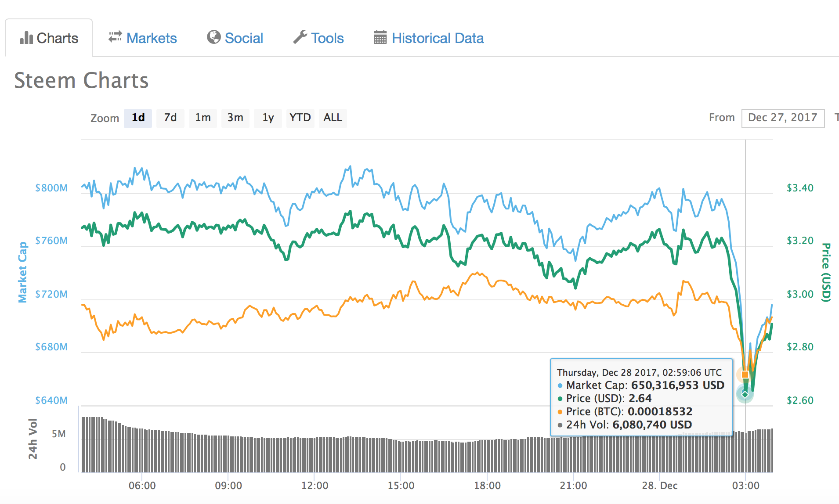
Task: Click the $3.40 price axis label
Action: tap(800, 188)
